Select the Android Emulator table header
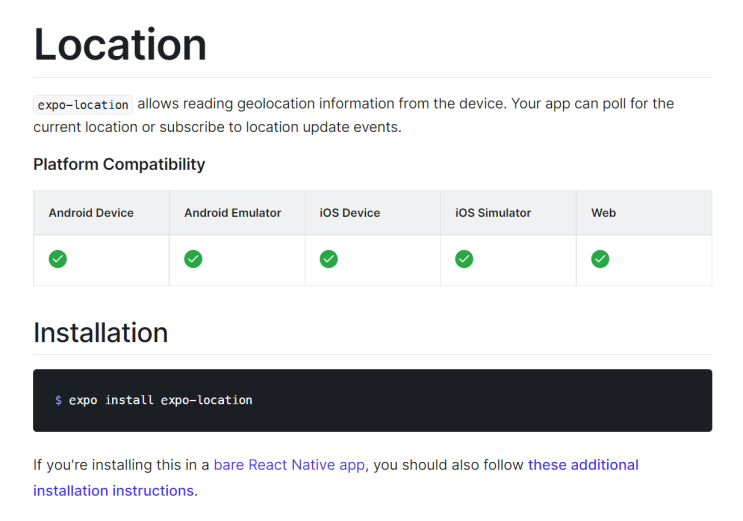Image resolution: width=743 pixels, height=521 pixels. click(232, 213)
